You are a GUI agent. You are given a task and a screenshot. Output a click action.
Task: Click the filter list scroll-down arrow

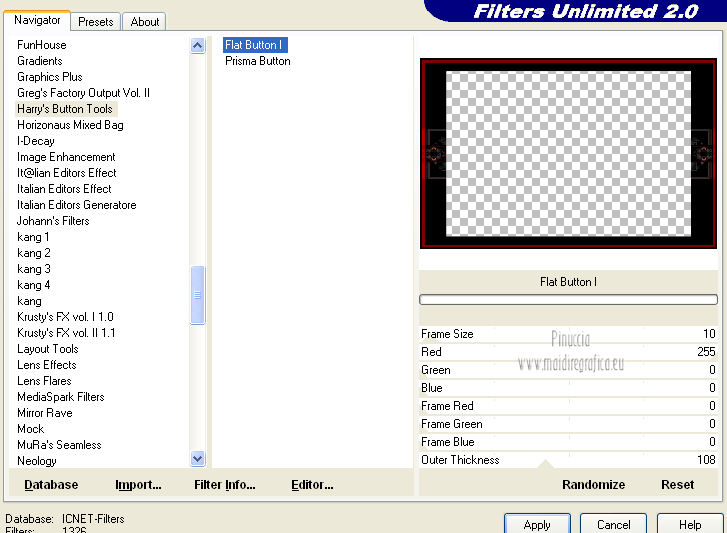(198, 458)
